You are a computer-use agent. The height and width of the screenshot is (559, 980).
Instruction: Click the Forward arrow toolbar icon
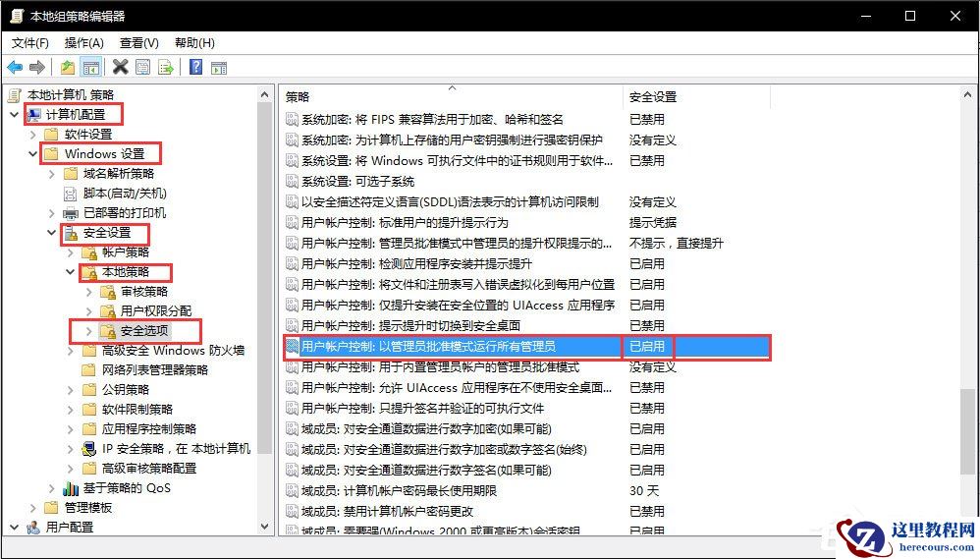[37, 67]
